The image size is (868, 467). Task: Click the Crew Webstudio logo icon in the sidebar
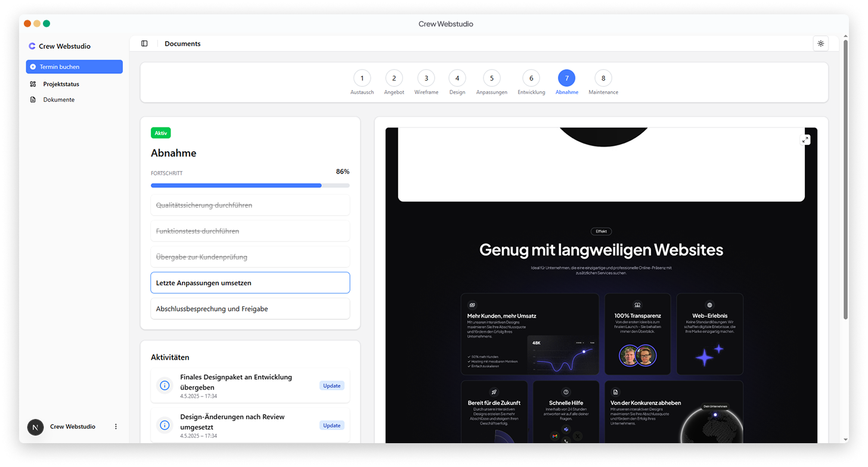click(x=32, y=46)
